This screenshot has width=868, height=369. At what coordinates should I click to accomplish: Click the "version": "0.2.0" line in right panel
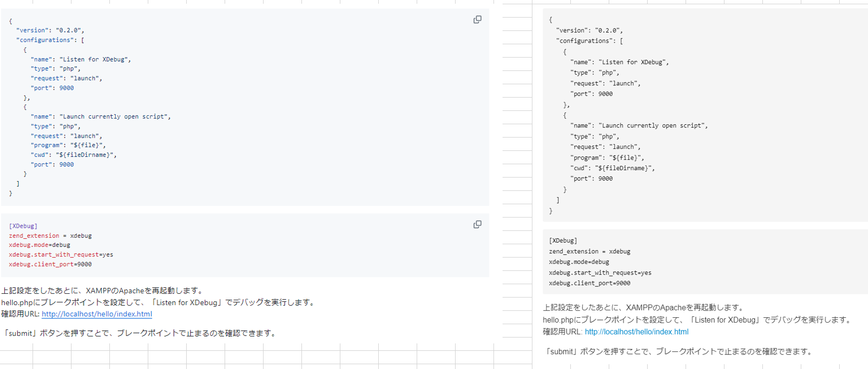590,30
